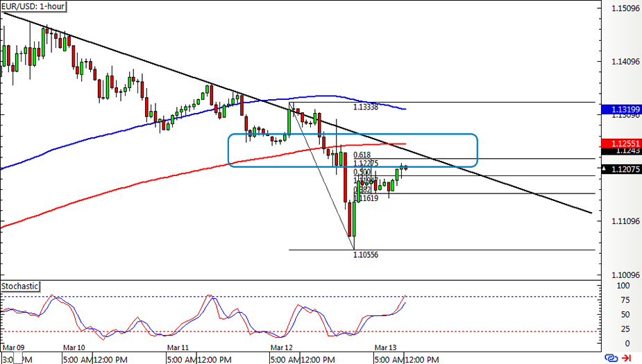Click the Mar 12 date label
The height and width of the screenshot is (364, 642).
[x=282, y=347]
